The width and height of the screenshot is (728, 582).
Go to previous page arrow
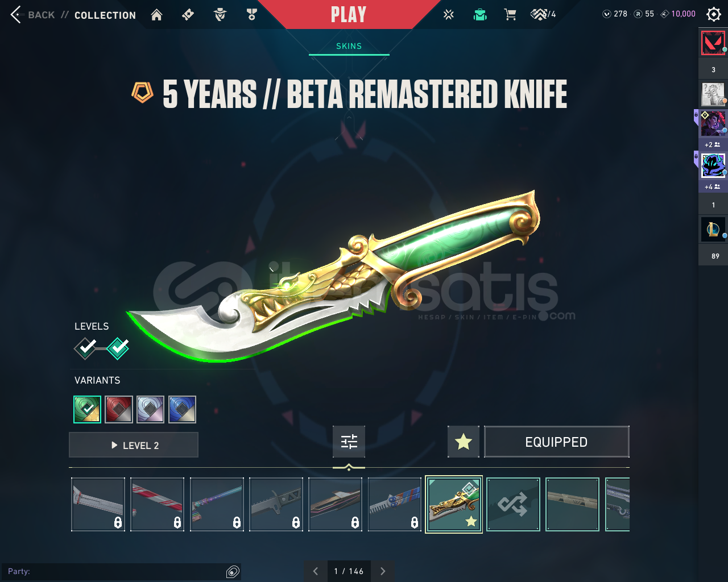pos(315,571)
